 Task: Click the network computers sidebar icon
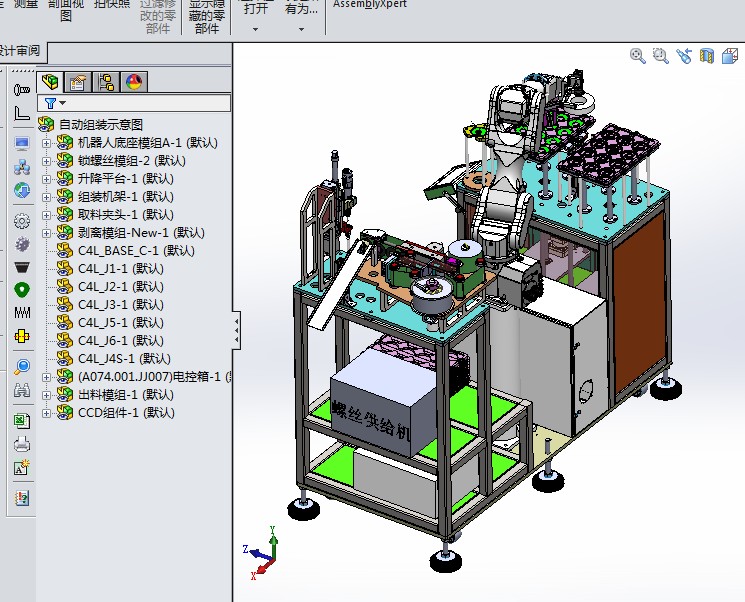(x=22, y=167)
